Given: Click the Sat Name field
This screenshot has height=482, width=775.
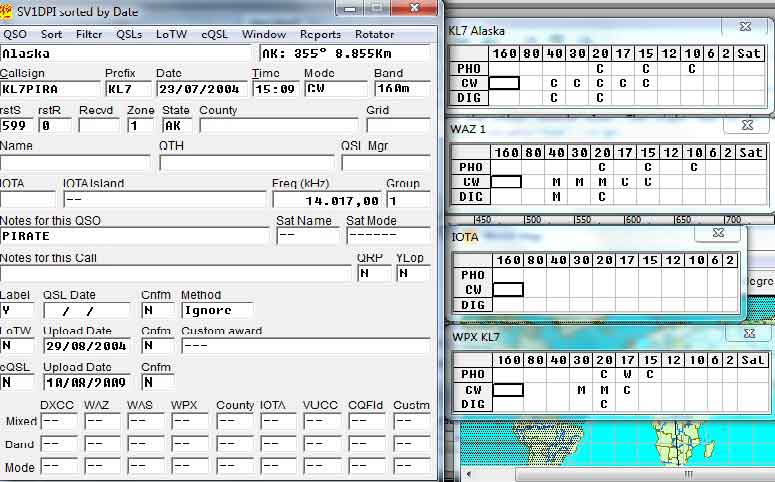Looking at the screenshot, I should click(x=308, y=236).
